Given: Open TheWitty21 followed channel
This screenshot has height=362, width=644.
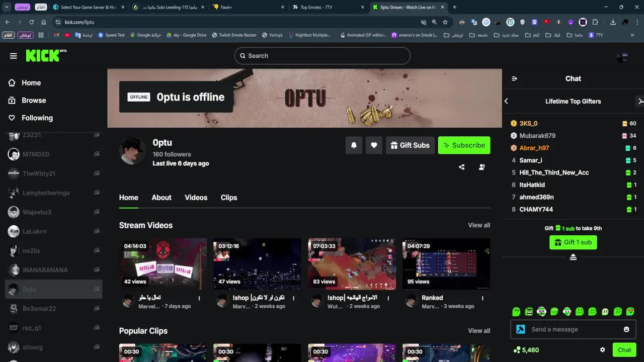Looking at the screenshot, I should (x=53, y=173).
